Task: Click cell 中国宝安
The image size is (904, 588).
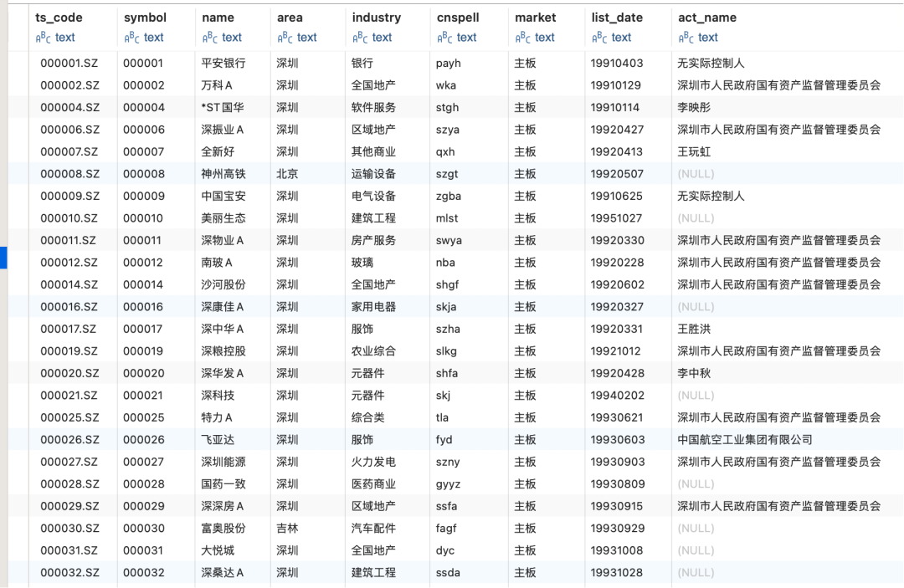Action: (223, 197)
